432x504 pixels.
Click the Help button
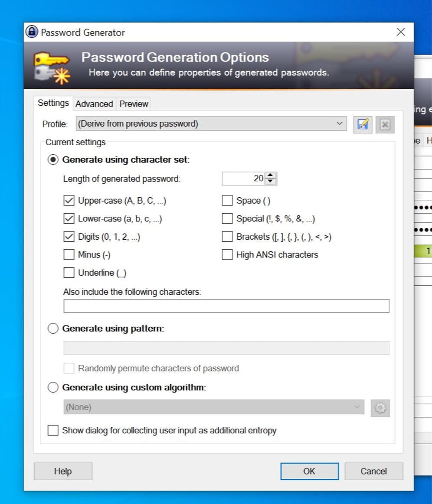[63, 471]
